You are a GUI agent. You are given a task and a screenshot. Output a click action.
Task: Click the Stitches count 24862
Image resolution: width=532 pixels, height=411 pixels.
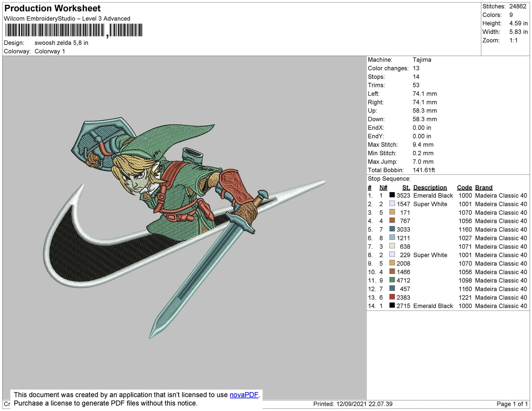coord(517,6)
